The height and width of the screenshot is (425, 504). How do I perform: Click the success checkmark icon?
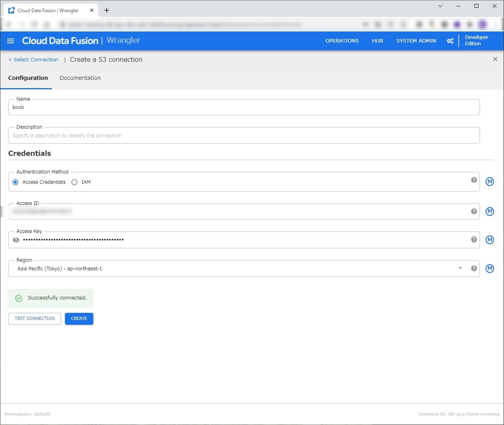[19, 298]
